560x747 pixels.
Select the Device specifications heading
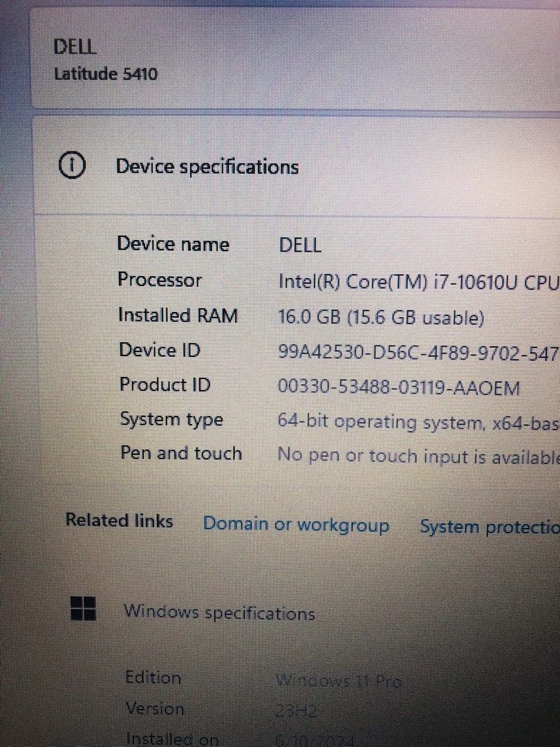pyautogui.click(x=207, y=167)
